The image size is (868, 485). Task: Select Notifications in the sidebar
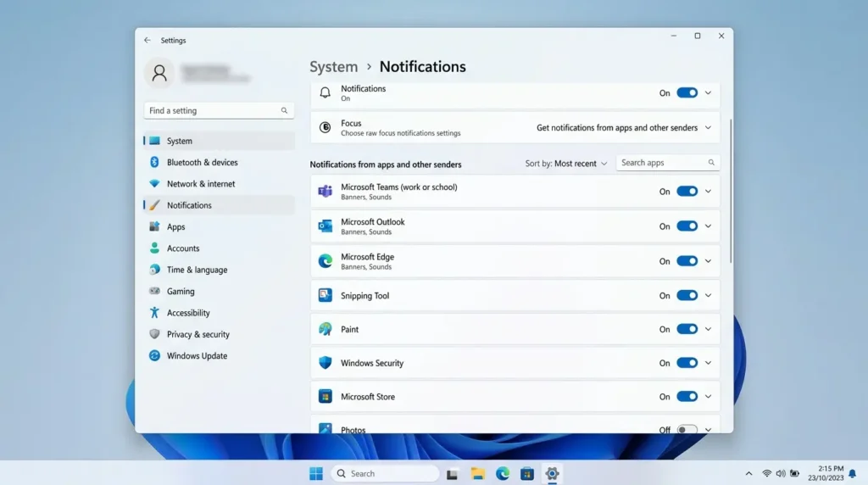[220, 205]
